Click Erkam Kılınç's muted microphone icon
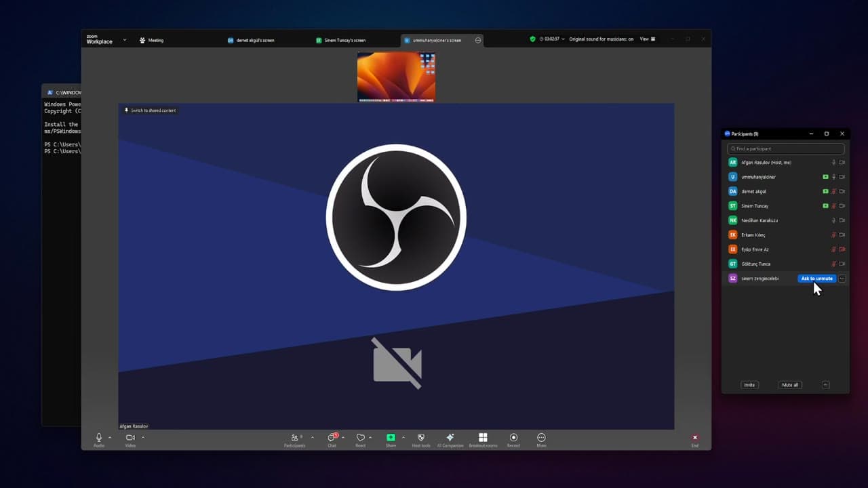 click(834, 235)
